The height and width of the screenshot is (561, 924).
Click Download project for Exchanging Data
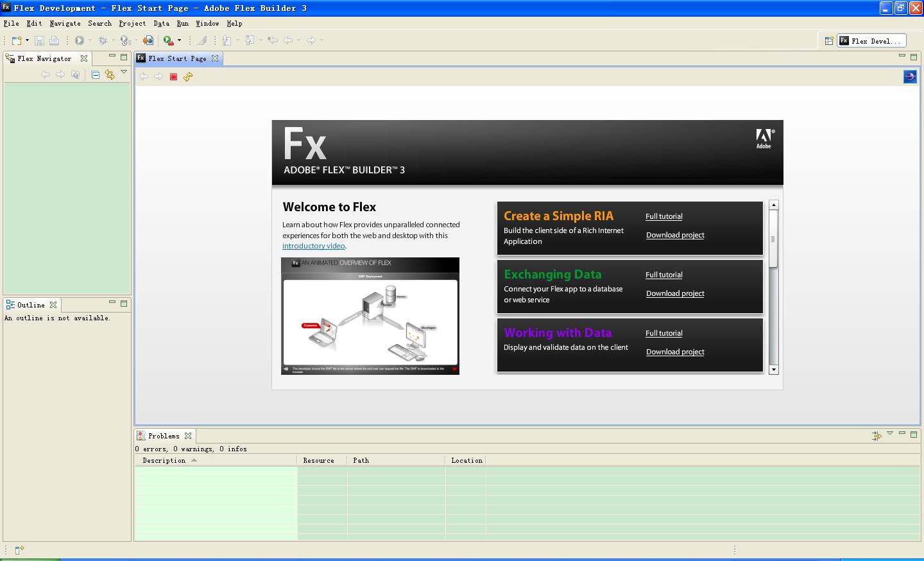675,293
